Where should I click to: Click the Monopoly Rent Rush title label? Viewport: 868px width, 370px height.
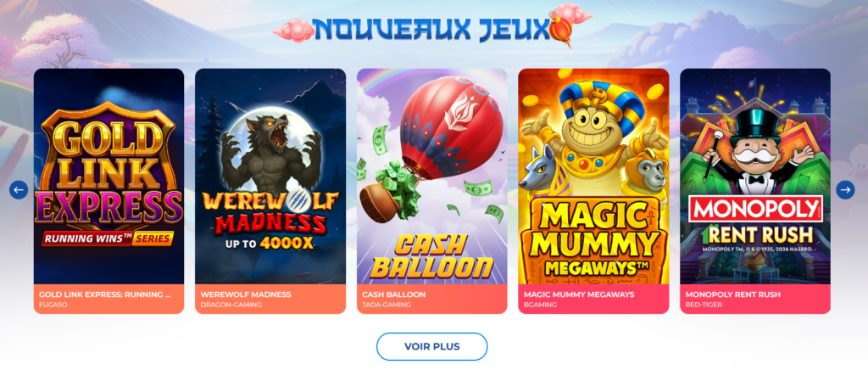point(733,294)
